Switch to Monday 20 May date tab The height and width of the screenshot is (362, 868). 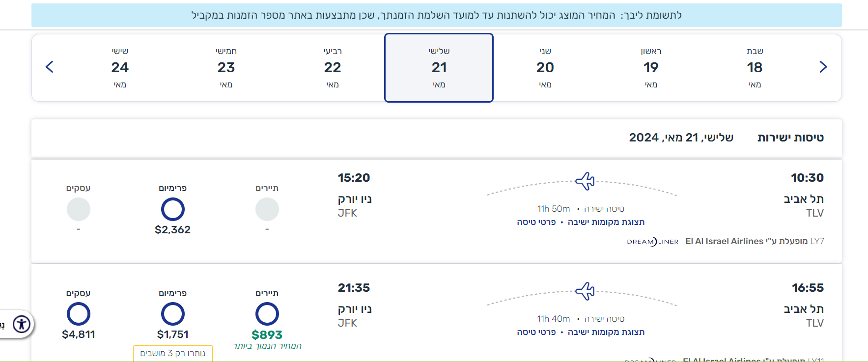[545, 68]
